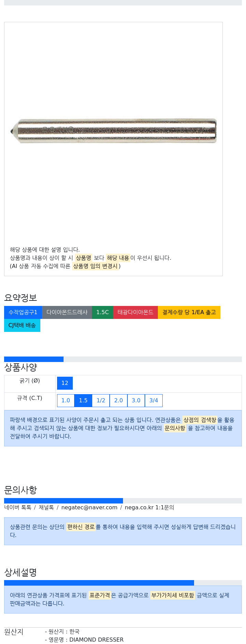Click the CJ택배 배송 shipping badge
Screen dimensions: 246x644
tap(22, 325)
